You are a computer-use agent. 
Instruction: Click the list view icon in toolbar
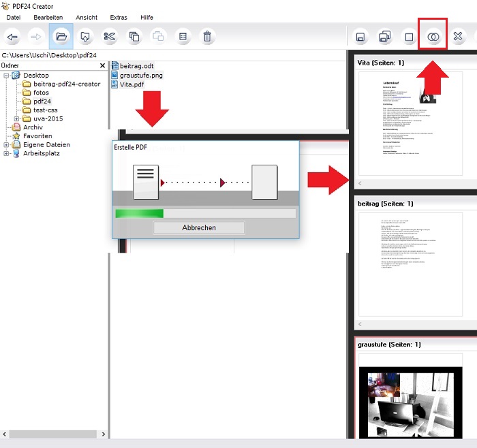183,37
